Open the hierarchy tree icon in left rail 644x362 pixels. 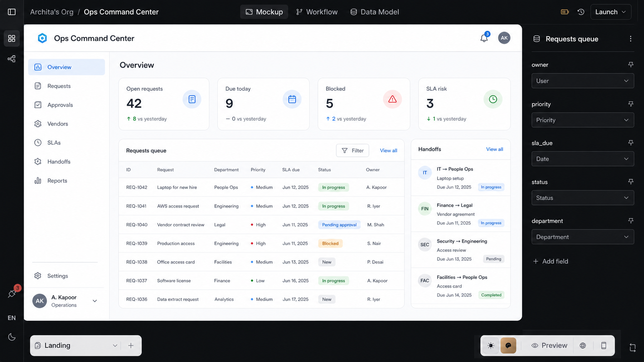tap(12, 59)
